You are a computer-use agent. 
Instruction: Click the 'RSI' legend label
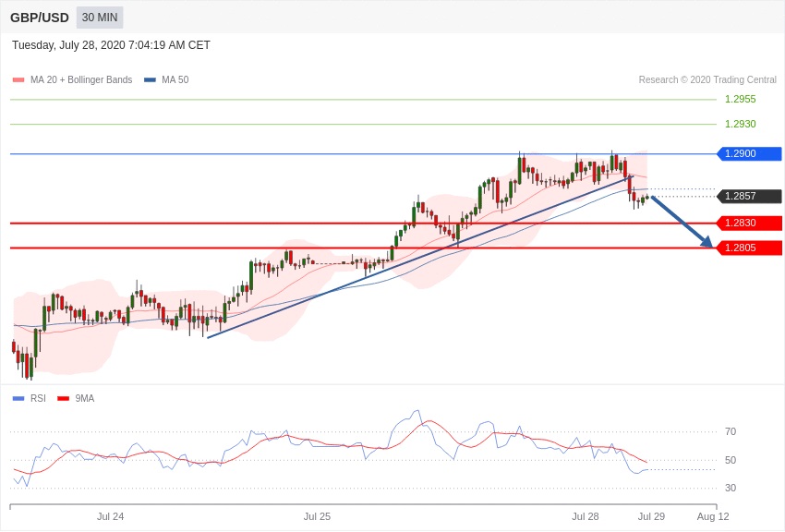(x=38, y=398)
